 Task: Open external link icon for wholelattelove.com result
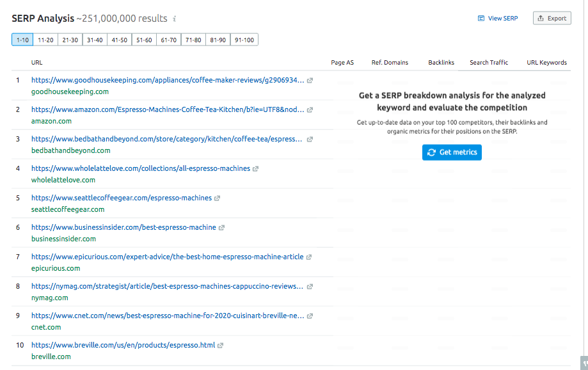255,169
